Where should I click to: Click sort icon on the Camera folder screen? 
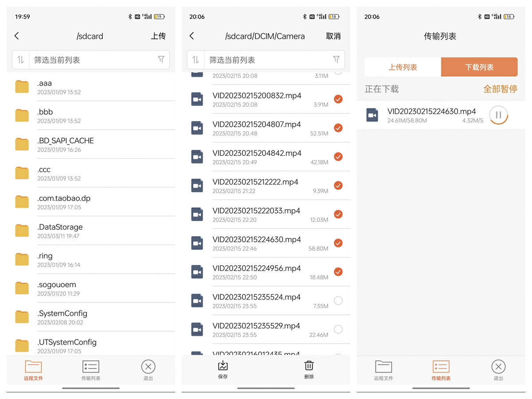(x=196, y=60)
